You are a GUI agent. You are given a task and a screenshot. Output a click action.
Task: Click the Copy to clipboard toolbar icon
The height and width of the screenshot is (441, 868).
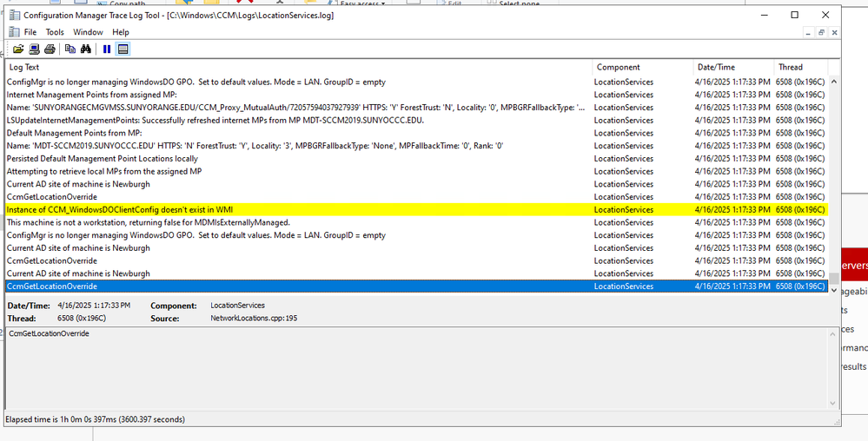click(x=70, y=49)
